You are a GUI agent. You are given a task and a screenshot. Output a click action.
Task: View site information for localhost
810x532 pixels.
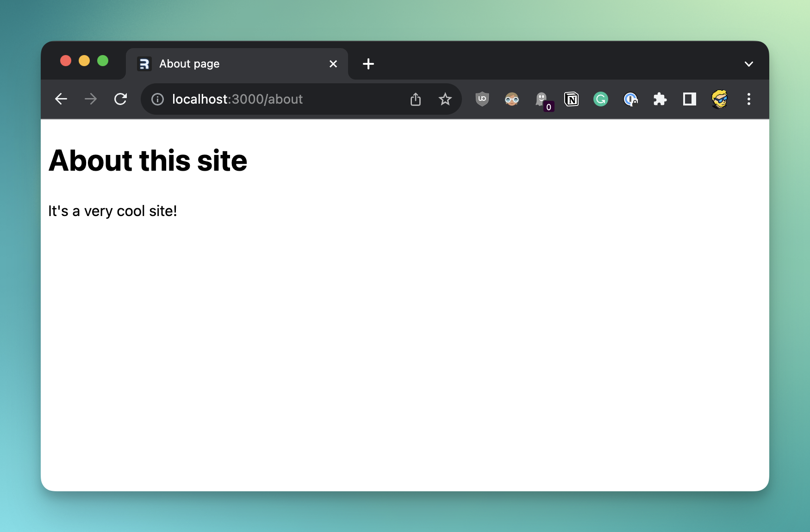[x=158, y=99]
